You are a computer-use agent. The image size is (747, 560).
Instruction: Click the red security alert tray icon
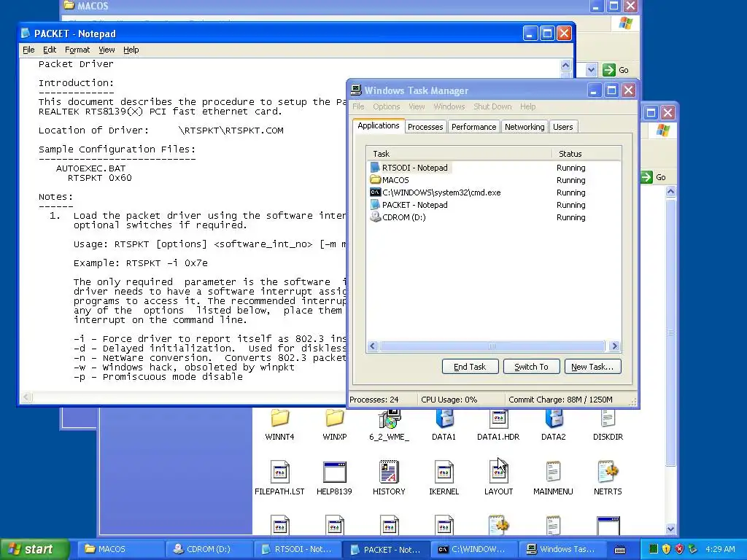point(679,549)
